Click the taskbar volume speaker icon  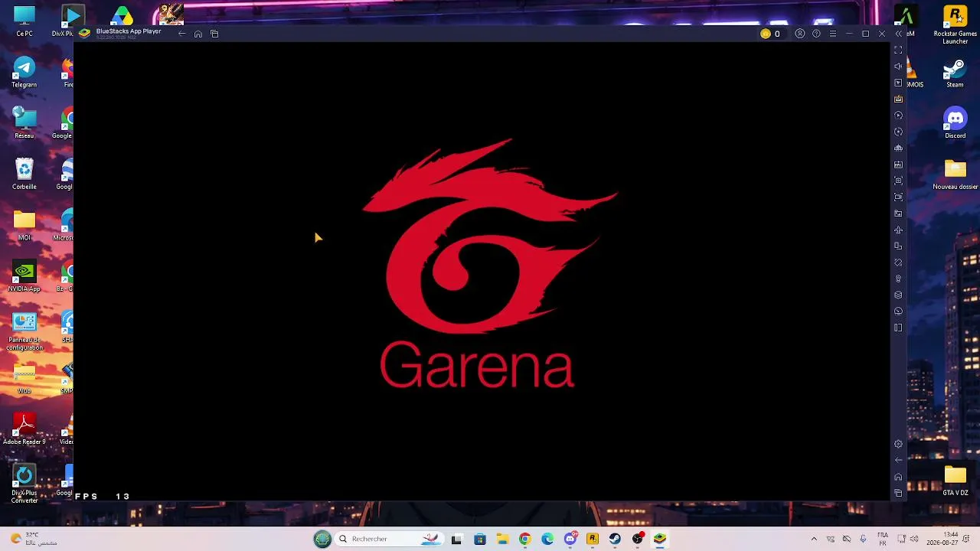pos(914,539)
